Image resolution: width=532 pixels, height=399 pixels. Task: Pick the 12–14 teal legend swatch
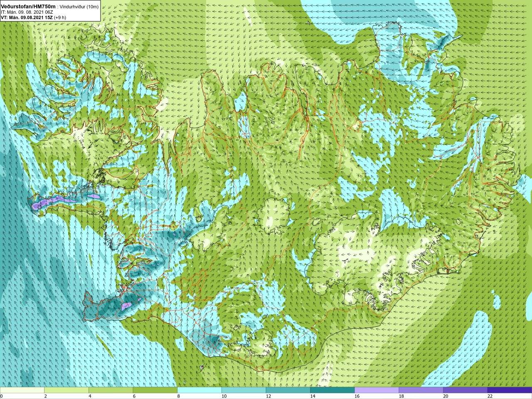288,390
